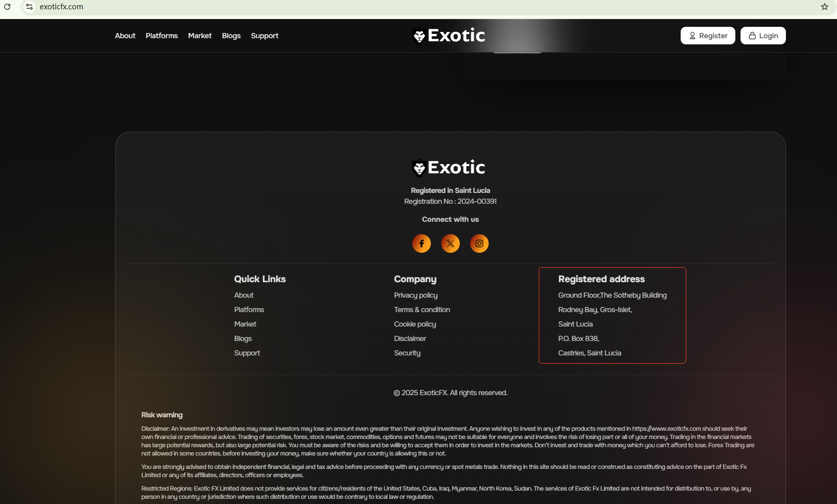837x504 pixels.
Task: Click the 'Registration No : 2024-00391' text
Action: (x=450, y=201)
